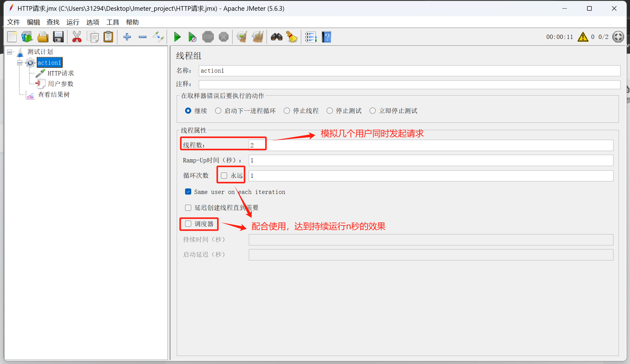Enable the 调度器 scheduler checkbox
The height and width of the screenshot is (364, 630).
pos(188,224)
